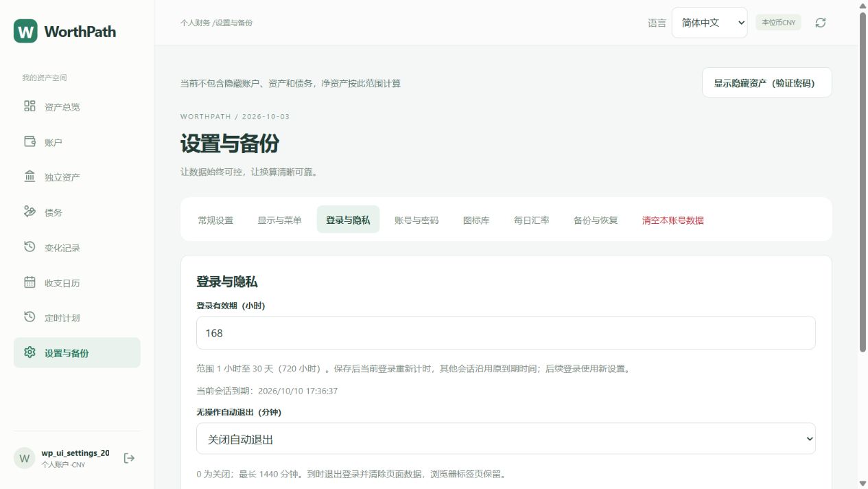
Task: Click the 登录与隐私 section title
Action: [x=227, y=282]
